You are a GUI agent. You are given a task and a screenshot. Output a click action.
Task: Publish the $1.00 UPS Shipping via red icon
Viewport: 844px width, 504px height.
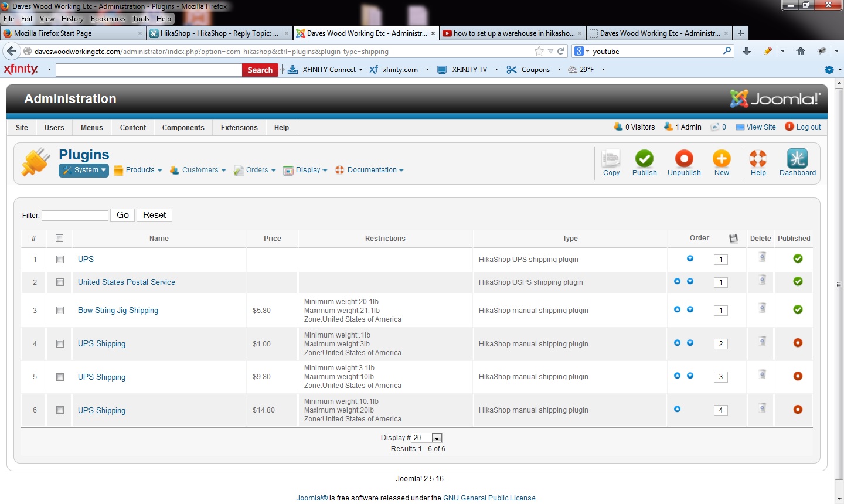click(798, 343)
